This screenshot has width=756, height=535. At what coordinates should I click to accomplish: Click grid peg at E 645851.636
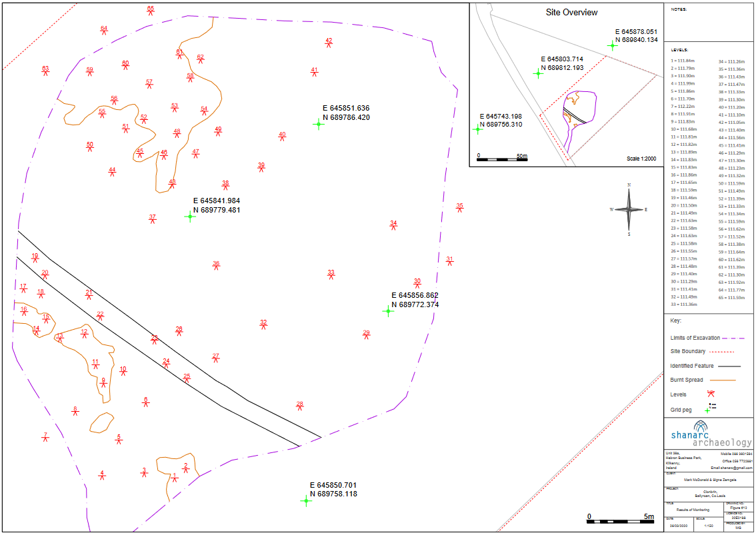point(319,124)
